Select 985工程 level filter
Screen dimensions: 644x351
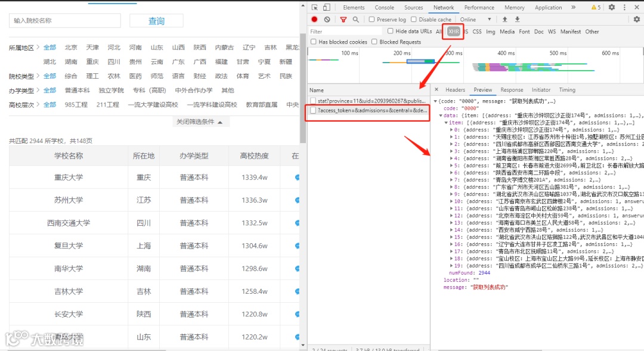tap(76, 105)
